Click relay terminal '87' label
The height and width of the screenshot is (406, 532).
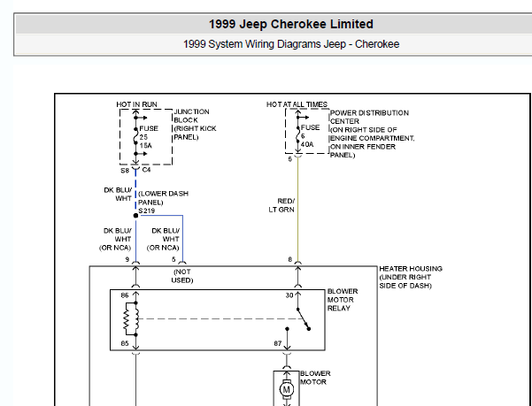pos(278,344)
